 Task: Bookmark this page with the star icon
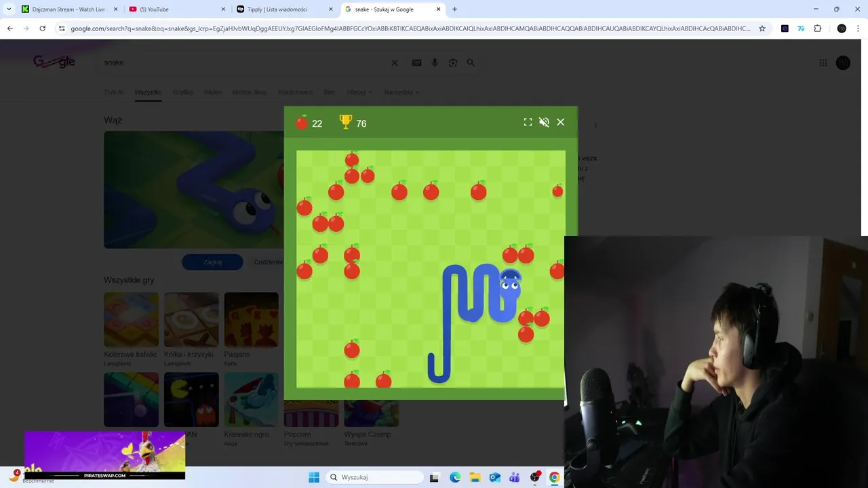(x=762, y=28)
